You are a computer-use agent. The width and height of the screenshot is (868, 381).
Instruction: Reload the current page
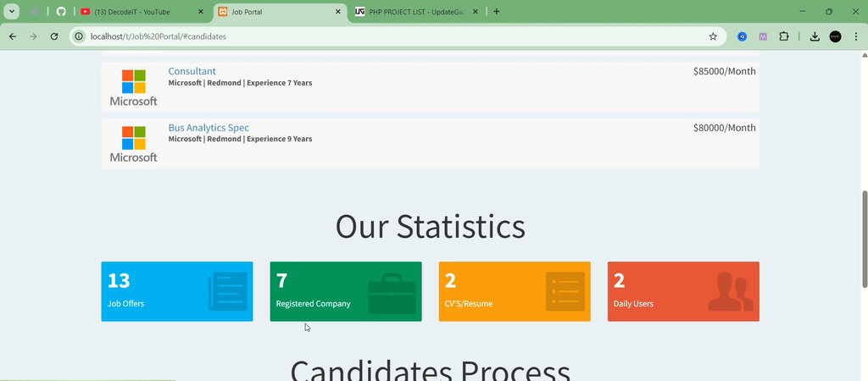pos(54,36)
